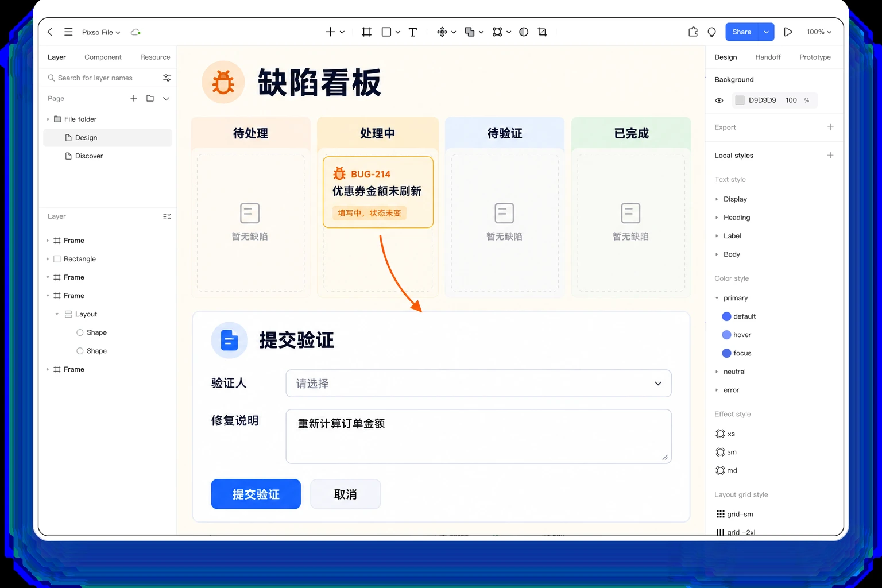Collapse all layers icon
Screen dimensions: 882x588
click(x=167, y=216)
